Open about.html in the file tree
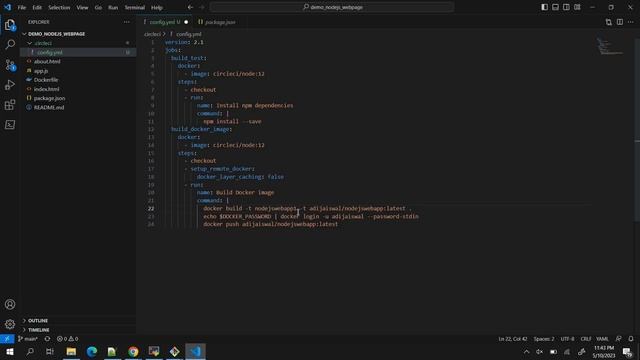 click(78, 61)
